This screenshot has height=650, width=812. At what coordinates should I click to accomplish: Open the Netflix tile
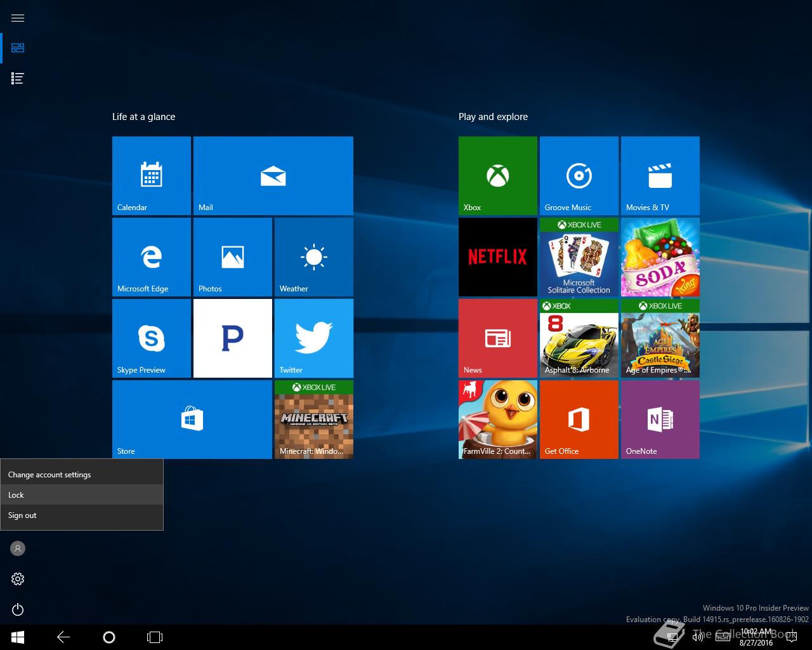(x=498, y=257)
